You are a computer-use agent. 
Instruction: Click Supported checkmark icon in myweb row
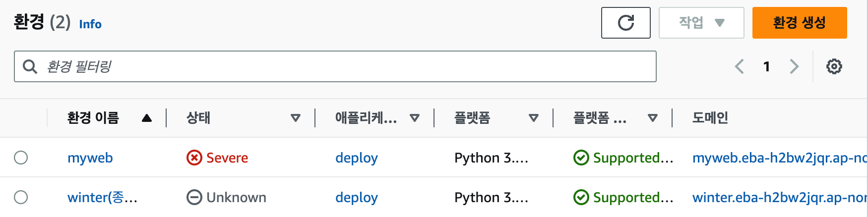point(581,158)
